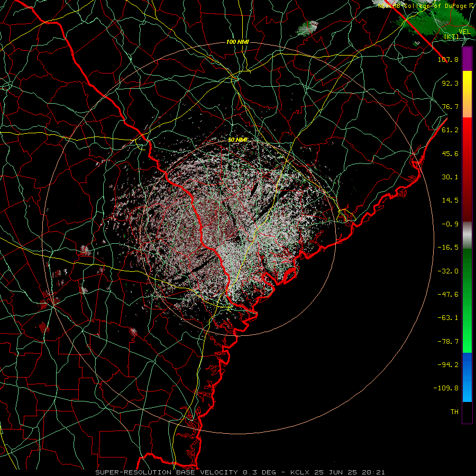Click the 30.1 legend value
Image resolution: width=476 pixels, height=476 pixels.
coord(450,177)
